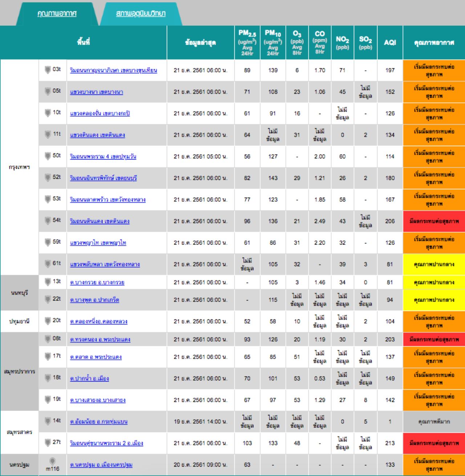Click the marker icon for station 11t
This screenshot has width=465, height=476.
pyautogui.click(x=47, y=134)
